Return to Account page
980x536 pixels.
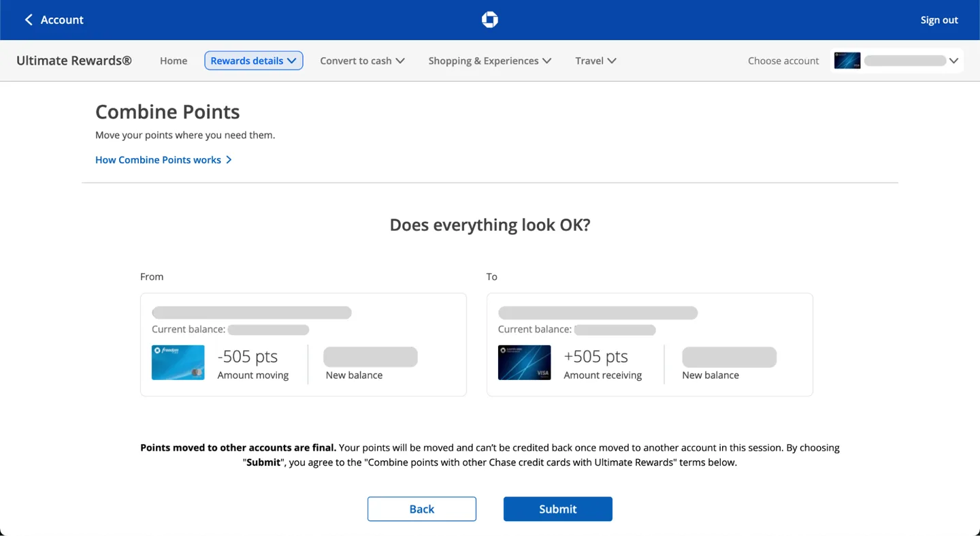pyautogui.click(x=61, y=20)
